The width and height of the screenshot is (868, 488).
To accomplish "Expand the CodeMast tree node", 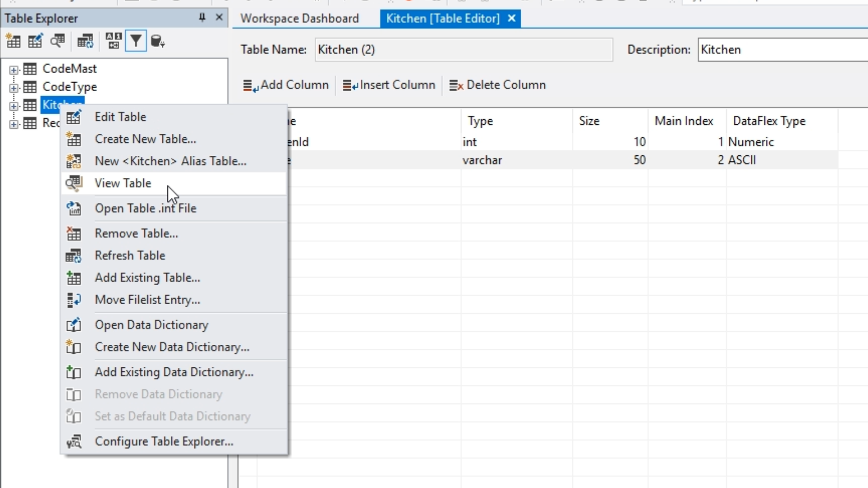I will coord(14,70).
